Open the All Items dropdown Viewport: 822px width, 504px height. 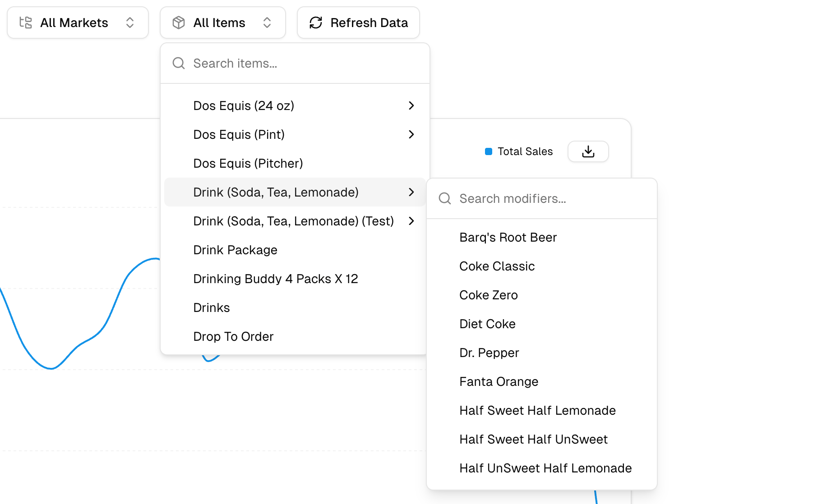[x=223, y=23]
